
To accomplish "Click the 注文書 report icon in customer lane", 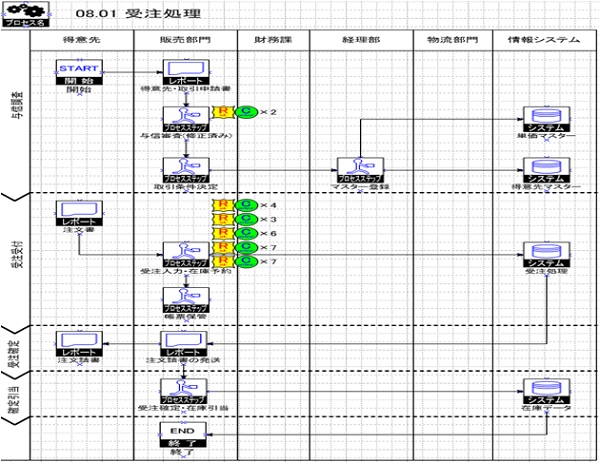I will pyautogui.click(x=79, y=212).
